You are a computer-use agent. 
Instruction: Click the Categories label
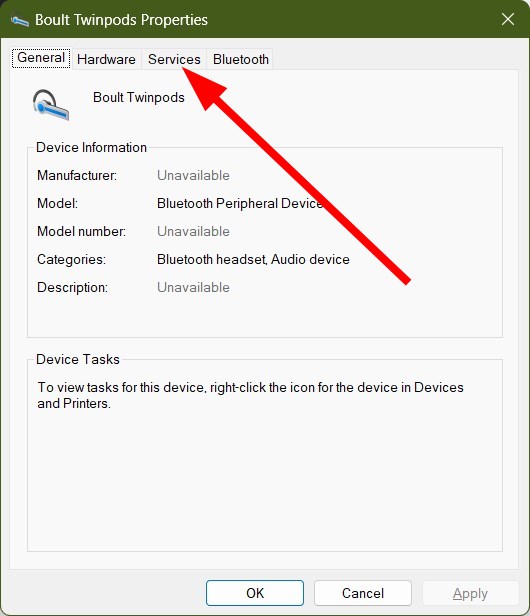[x=72, y=260]
